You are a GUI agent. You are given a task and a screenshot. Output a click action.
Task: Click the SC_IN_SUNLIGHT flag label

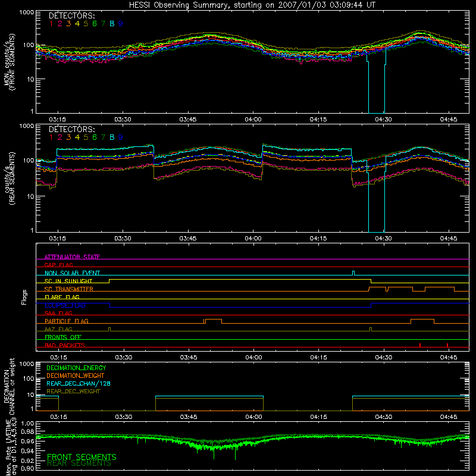click(x=68, y=281)
